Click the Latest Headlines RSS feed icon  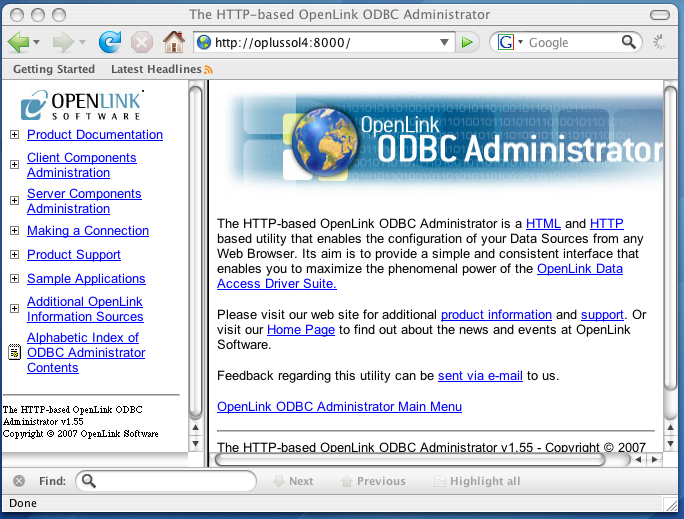click(x=208, y=69)
